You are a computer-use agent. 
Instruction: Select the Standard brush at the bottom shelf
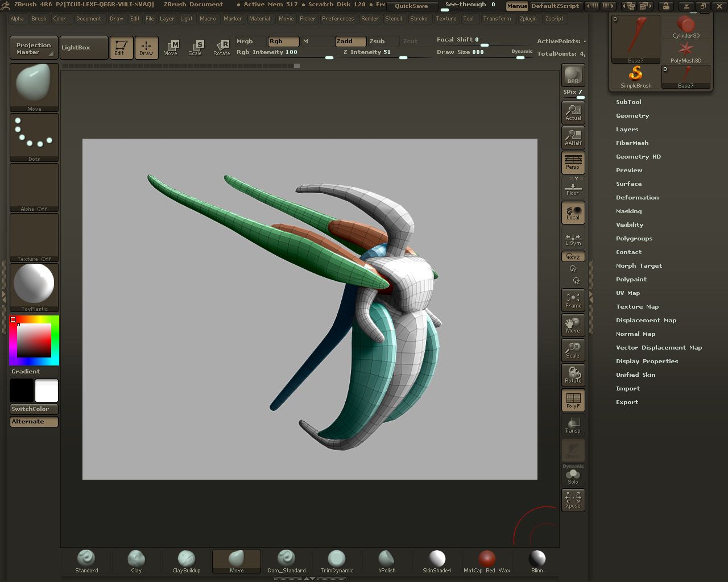pyautogui.click(x=86, y=562)
